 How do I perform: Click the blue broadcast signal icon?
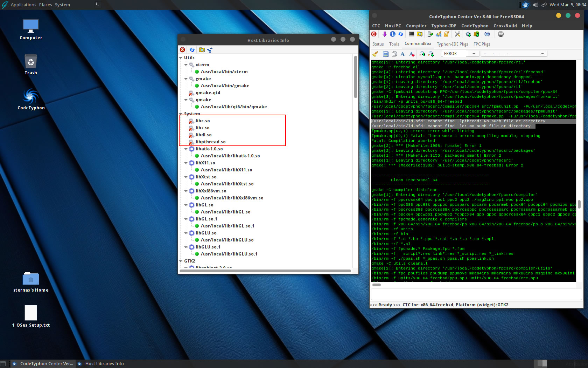[487, 34]
